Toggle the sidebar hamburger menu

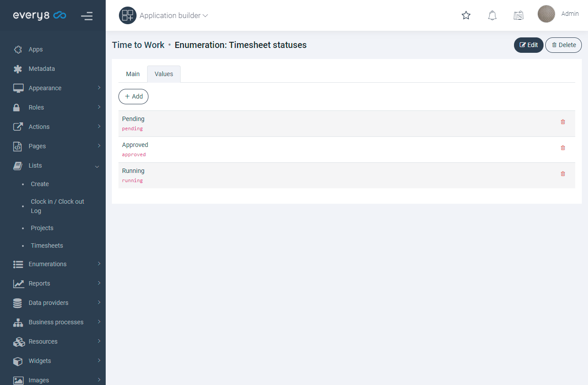87,16
